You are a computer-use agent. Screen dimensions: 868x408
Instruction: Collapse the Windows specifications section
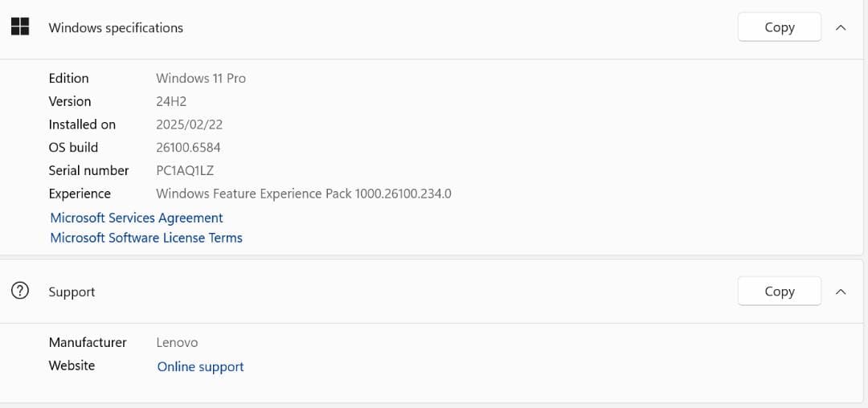pyautogui.click(x=841, y=27)
